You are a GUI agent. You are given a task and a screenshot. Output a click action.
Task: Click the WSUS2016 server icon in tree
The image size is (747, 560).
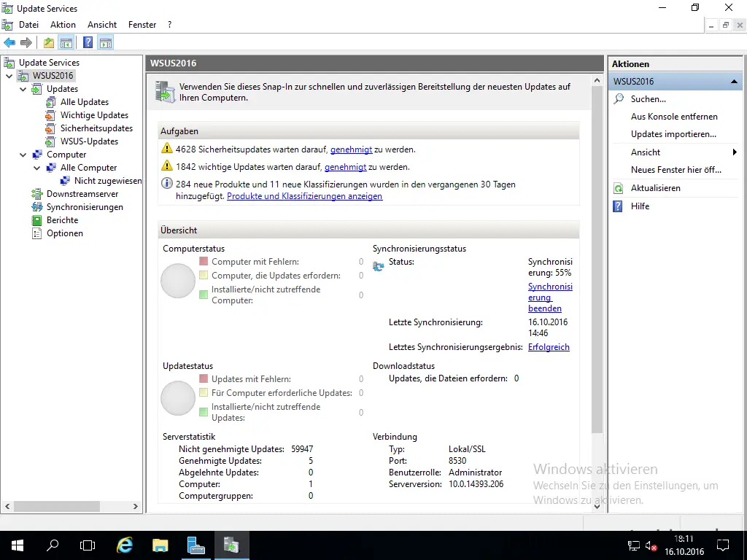23,76
